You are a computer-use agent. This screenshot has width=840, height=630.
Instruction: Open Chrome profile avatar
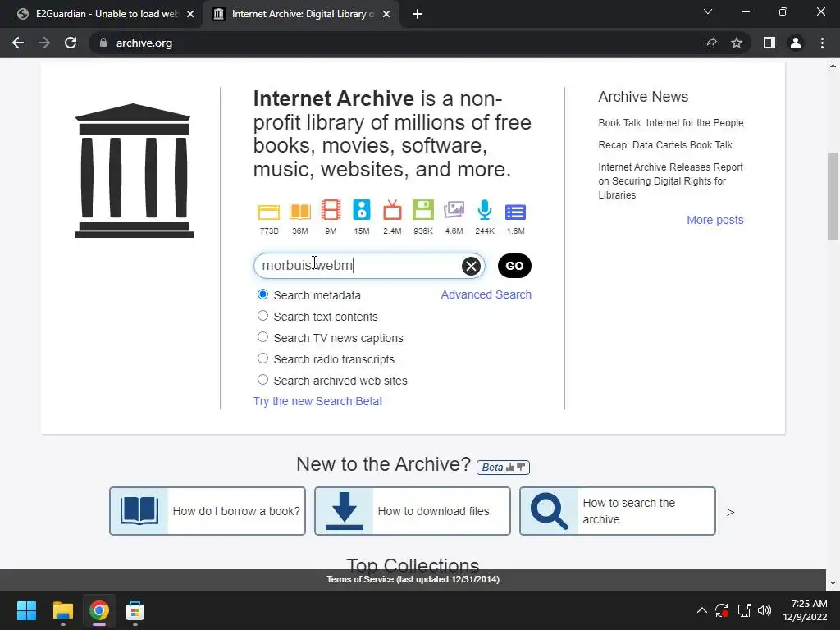point(796,43)
